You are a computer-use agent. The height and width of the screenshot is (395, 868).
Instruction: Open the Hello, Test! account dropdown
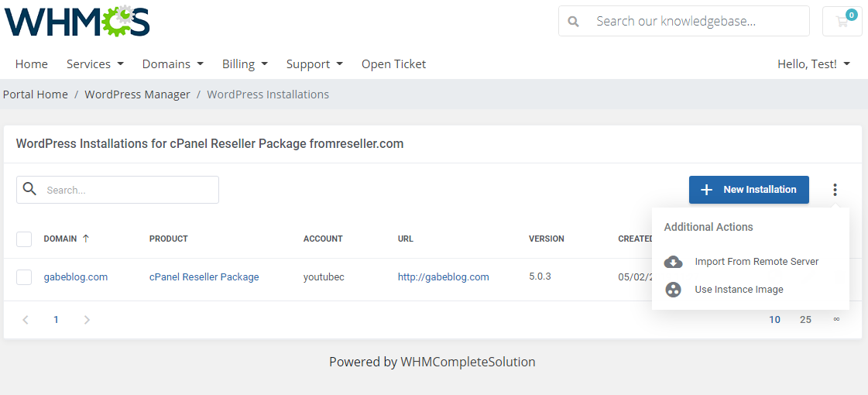click(814, 64)
